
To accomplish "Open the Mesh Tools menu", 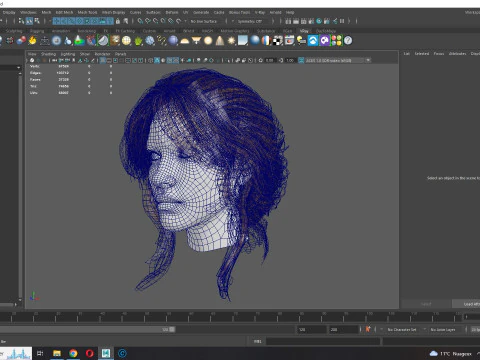I will [x=87, y=12].
